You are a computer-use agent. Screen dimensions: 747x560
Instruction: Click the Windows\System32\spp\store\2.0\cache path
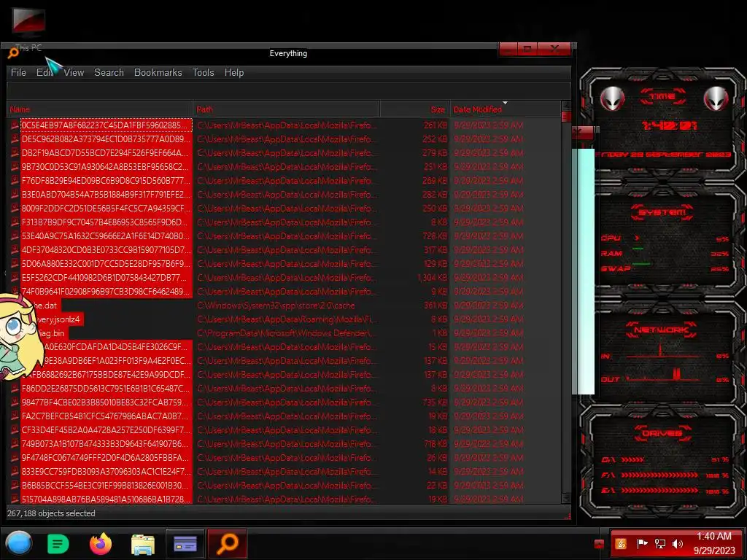click(276, 306)
